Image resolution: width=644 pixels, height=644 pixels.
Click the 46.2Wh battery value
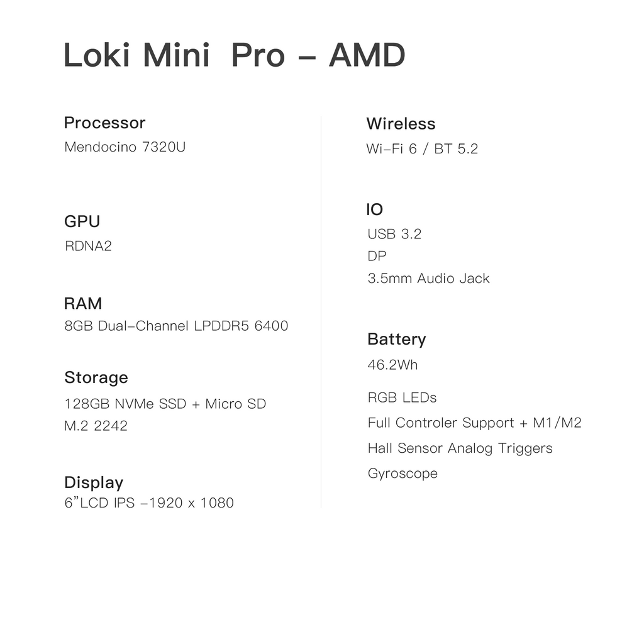pyautogui.click(x=392, y=364)
